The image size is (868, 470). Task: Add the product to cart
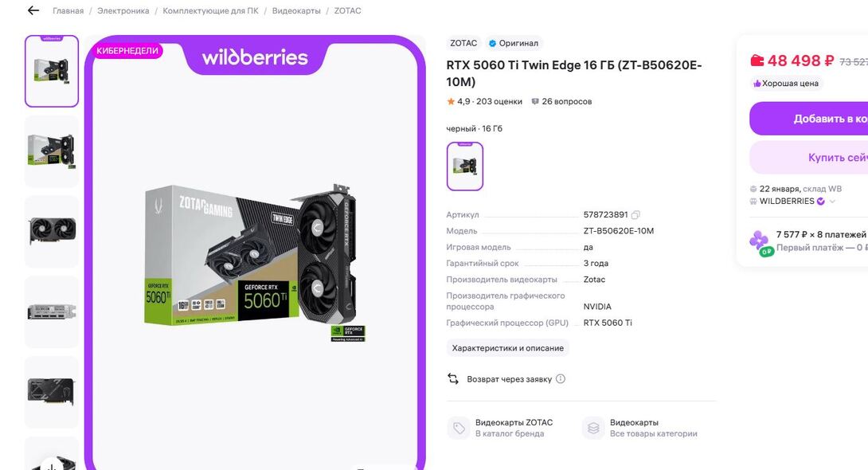[809, 119]
